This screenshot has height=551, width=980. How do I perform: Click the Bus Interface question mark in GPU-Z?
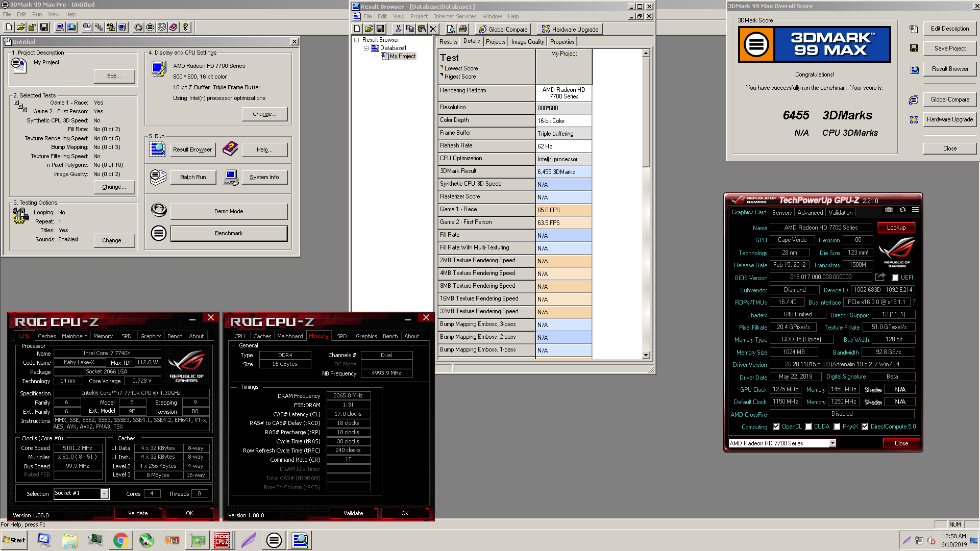[x=914, y=302]
